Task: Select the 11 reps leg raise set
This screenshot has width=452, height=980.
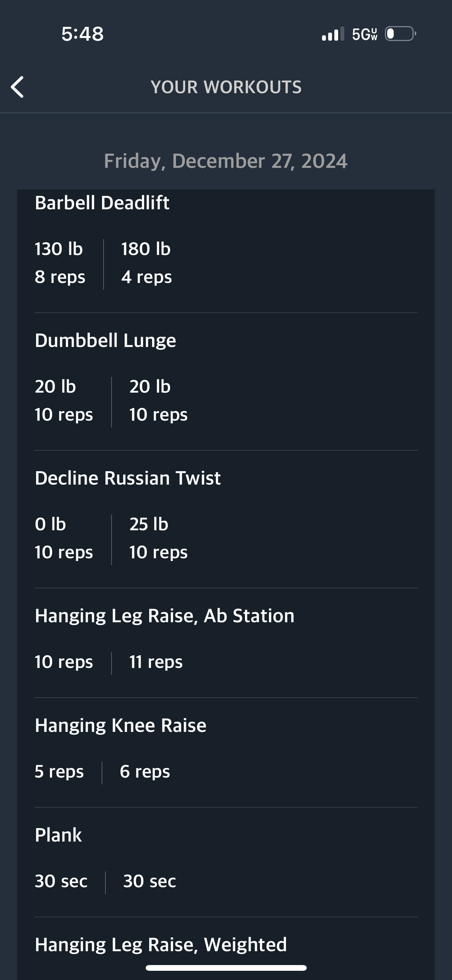Action: [x=156, y=662]
